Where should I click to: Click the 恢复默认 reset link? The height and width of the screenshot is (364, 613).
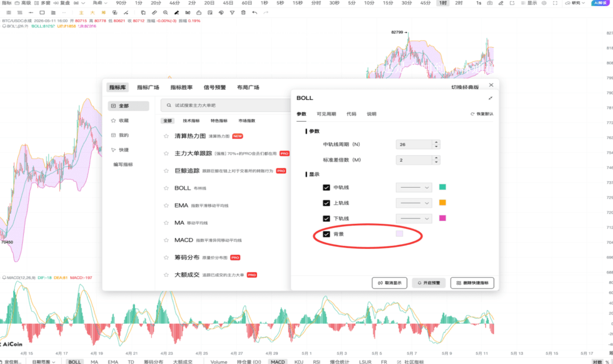tap(482, 114)
